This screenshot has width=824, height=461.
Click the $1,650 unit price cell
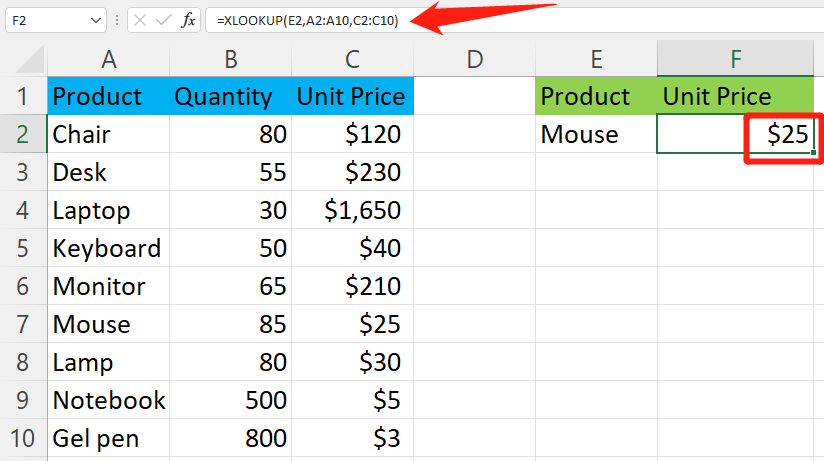coord(352,211)
